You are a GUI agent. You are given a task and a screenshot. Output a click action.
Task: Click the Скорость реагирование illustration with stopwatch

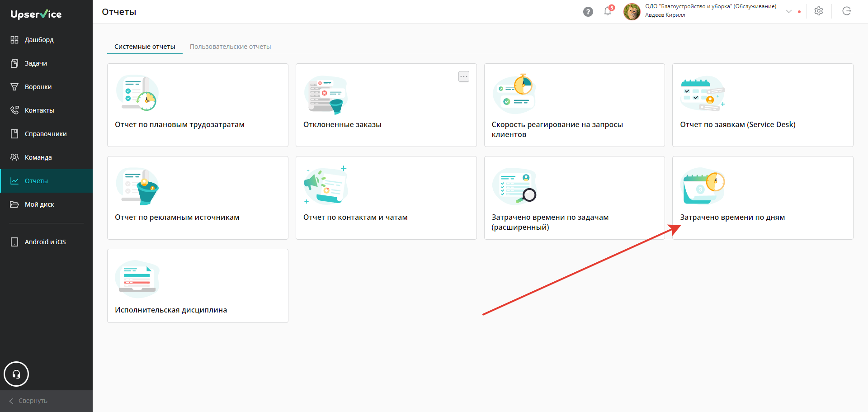[x=514, y=94]
